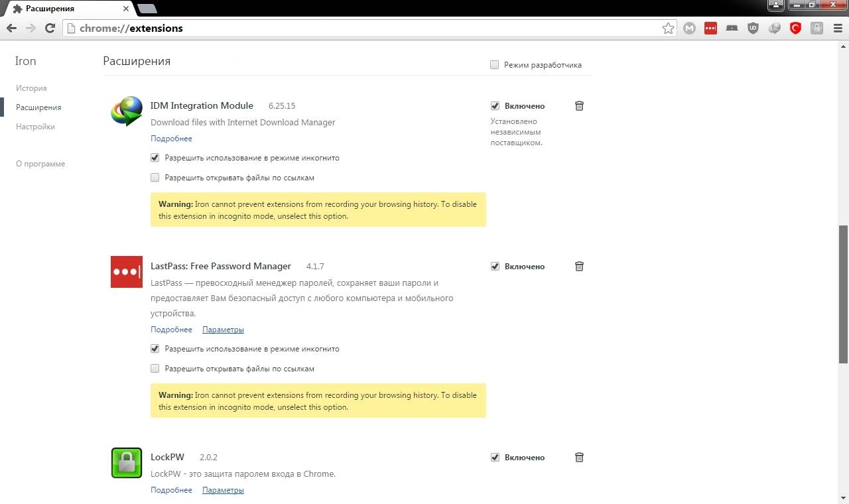Click LastPass version 4.1.7
The height and width of the screenshot is (504, 849).
[x=315, y=267]
